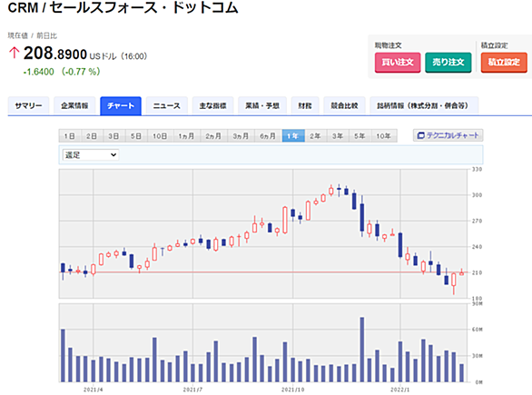Select the 5日 chart period
This screenshot has width=532, height=395.
pyautogui.click(x=136, y=136)
